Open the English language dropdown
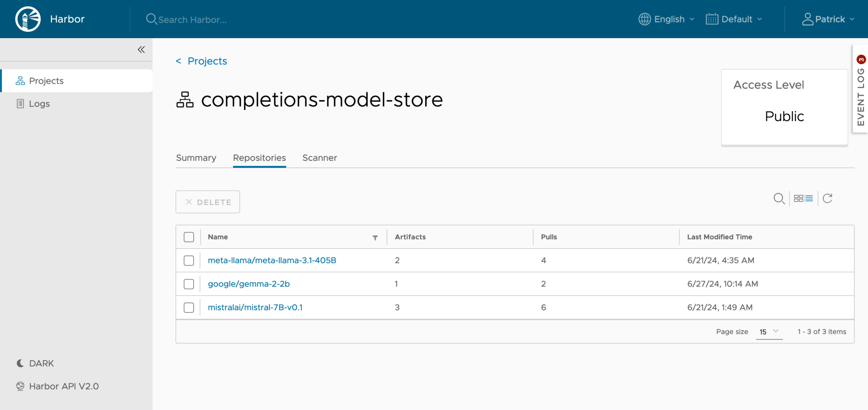868x410 pixels. pyautogui.click(x=667, y=19)
